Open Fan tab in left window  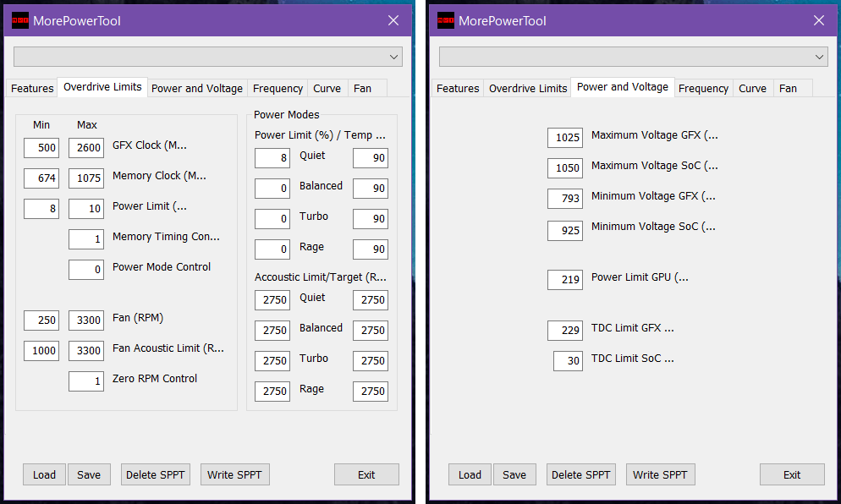tap(367, 88)
